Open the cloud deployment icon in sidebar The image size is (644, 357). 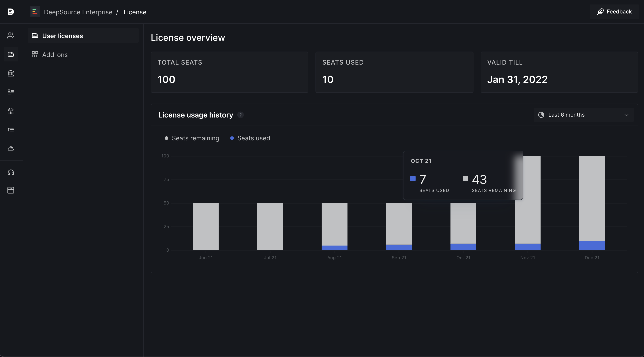(11, 111)
